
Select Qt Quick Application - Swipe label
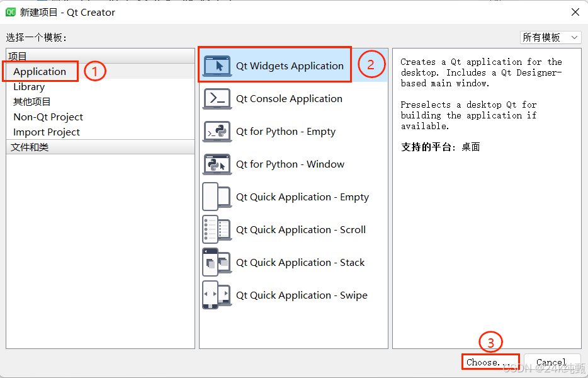pos(302,295)
